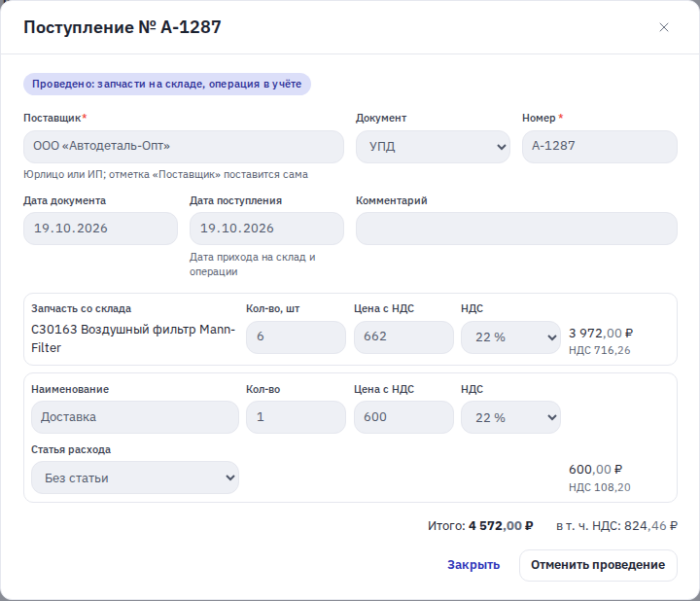Click the Номер field containing А-1287
700x601 pixels.
(600, 147)
